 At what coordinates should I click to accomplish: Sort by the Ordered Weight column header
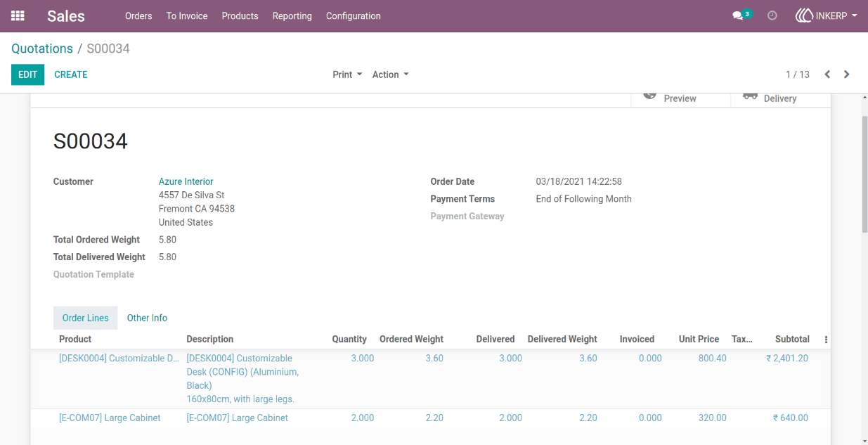tap(411, 339)
